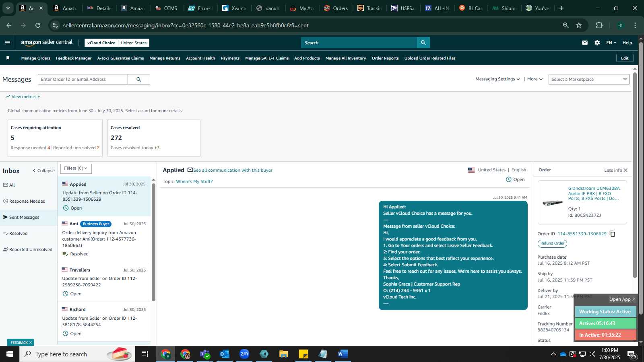Open the Filters (0) dropdown
Image resolution: width=644 pixels, height=362 pixels.
point(76,169)
